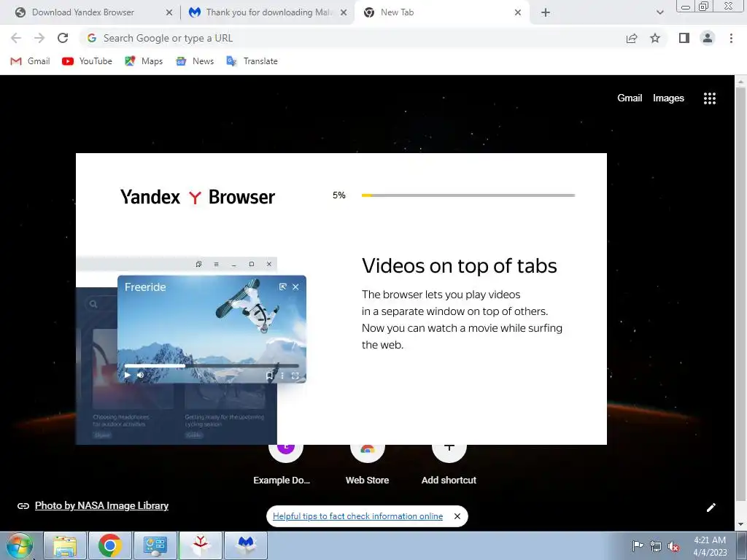The width and height of the screenshot is (747, 560).
Task: Close the Malwarebytes download tab
Action: click(344, 13)
